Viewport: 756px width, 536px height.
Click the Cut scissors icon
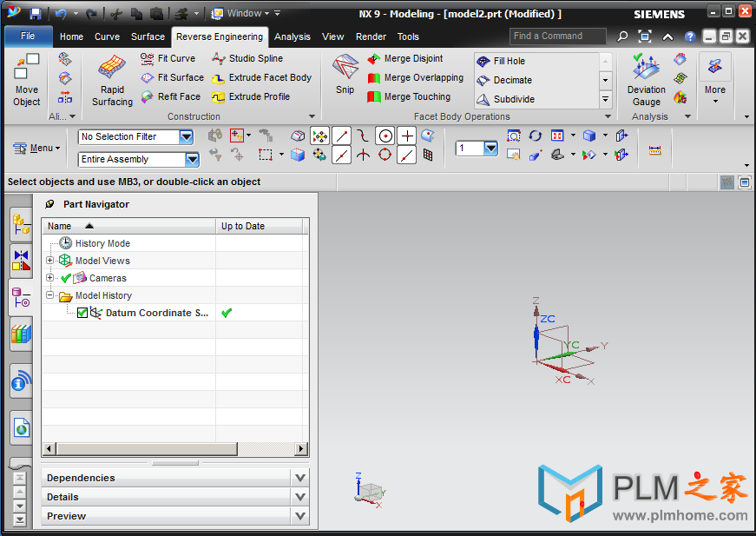coord(115,14)
